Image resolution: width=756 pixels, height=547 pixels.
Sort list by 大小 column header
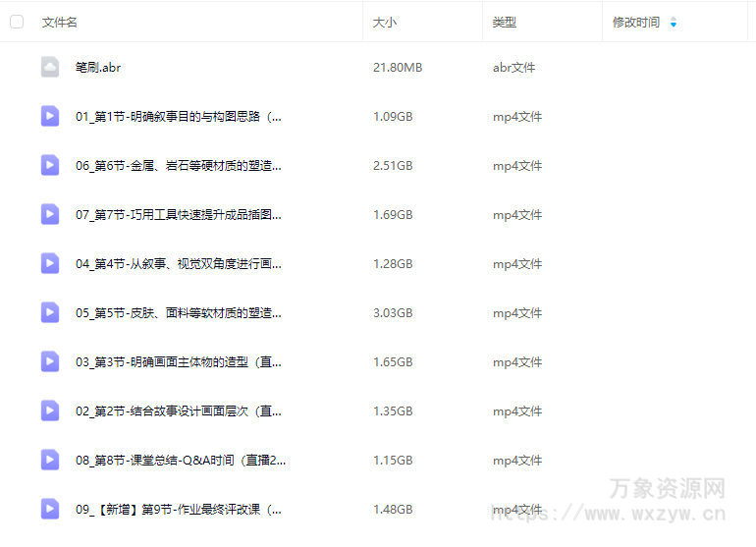tap(385, 22)
